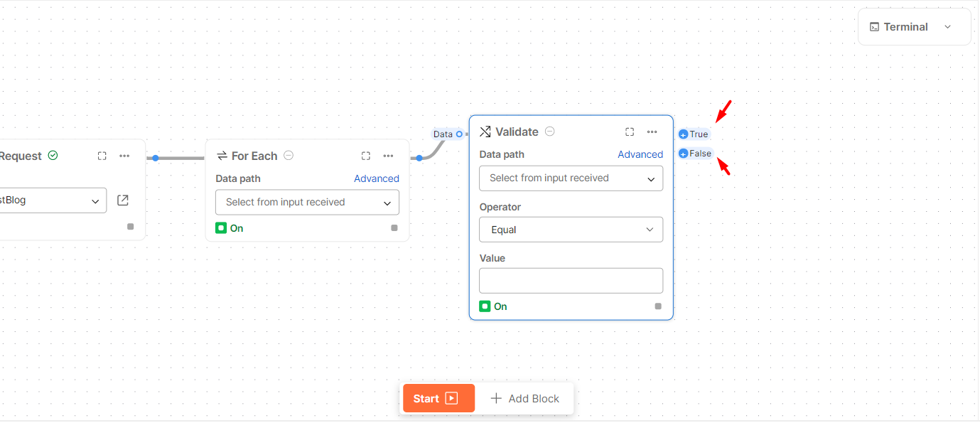This screenshot has width=980, height=423.
Task: Collapse the For Each block with minus icon
Action: tap(289, 156)
